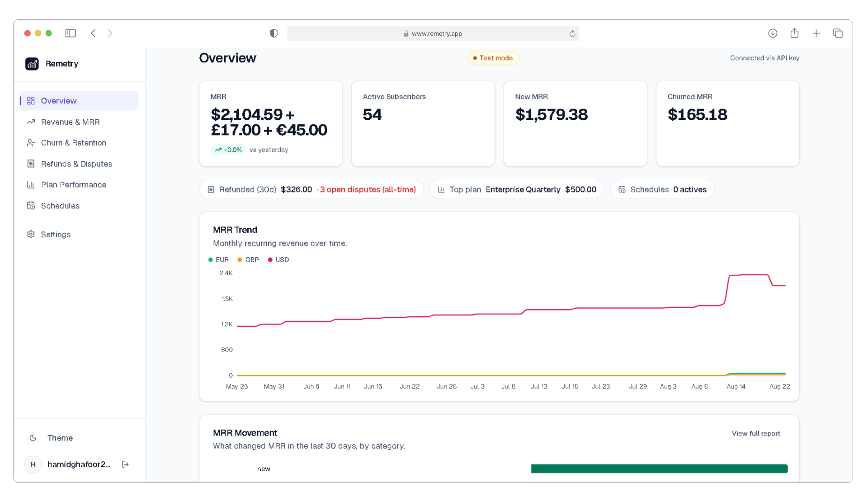Viewport: 868px width, 488px height.
Task: Click the MRR card value
Action: point(269,122)
